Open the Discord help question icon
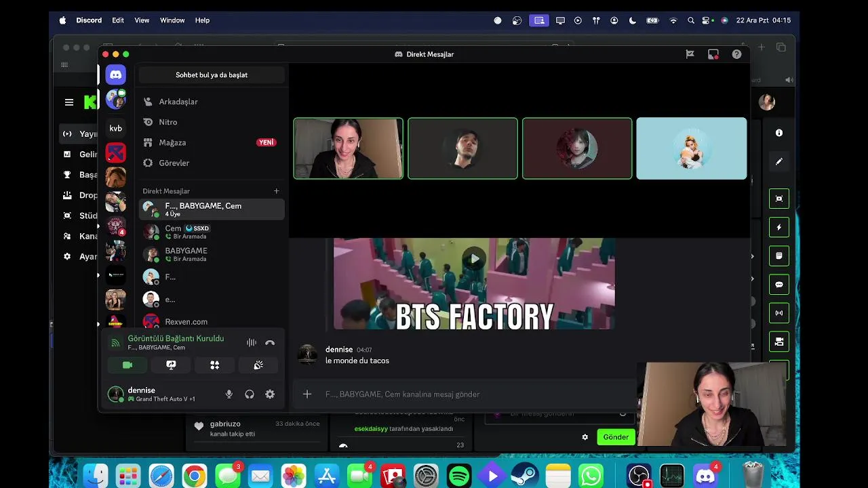The height and width of the screenshot is (488, 868). point(736,54)
